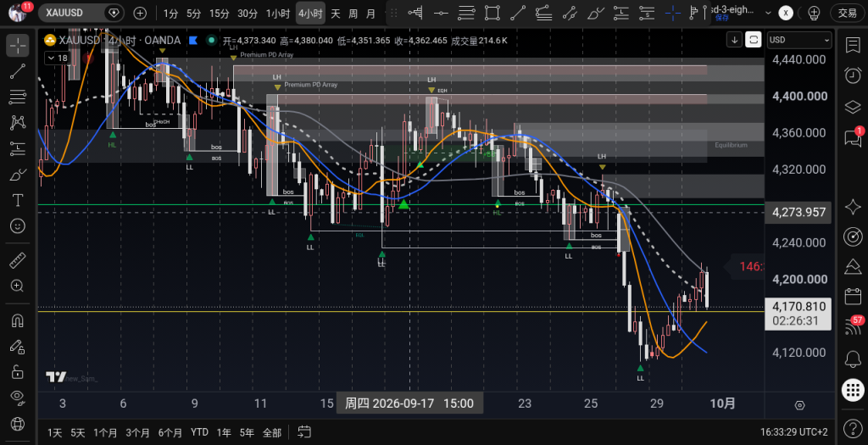Toggle hide all drawings eye icon
Image resolution: width=868 pixels, height=445 pixels.
pyautogui.click(x=18, y=397)
